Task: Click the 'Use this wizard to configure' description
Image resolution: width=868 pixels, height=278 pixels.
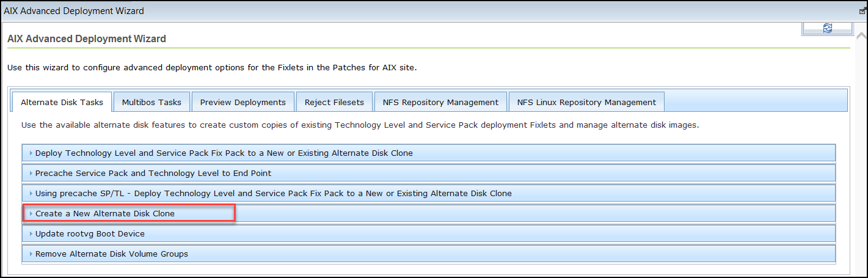Action: click(x=212, y=67)
